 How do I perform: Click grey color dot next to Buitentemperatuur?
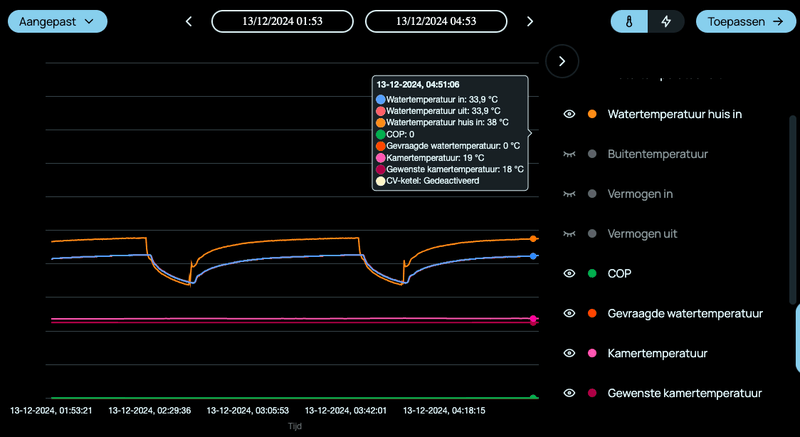click(x=592, y=153)
